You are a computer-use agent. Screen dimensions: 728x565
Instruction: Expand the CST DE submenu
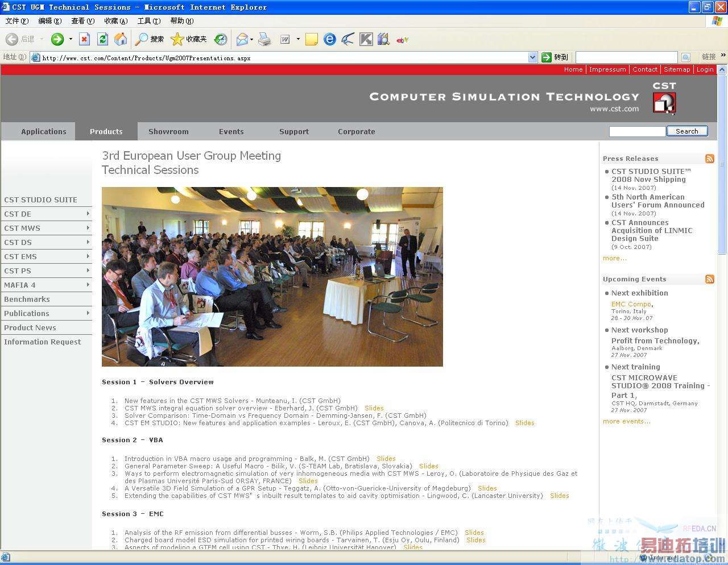(88, 214)
